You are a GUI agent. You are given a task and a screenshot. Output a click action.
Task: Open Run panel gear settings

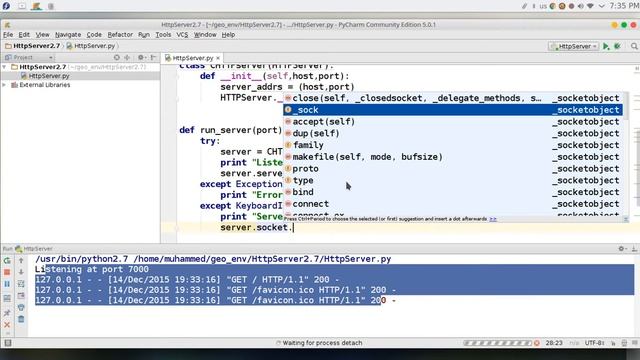click(x=622, y=249)
